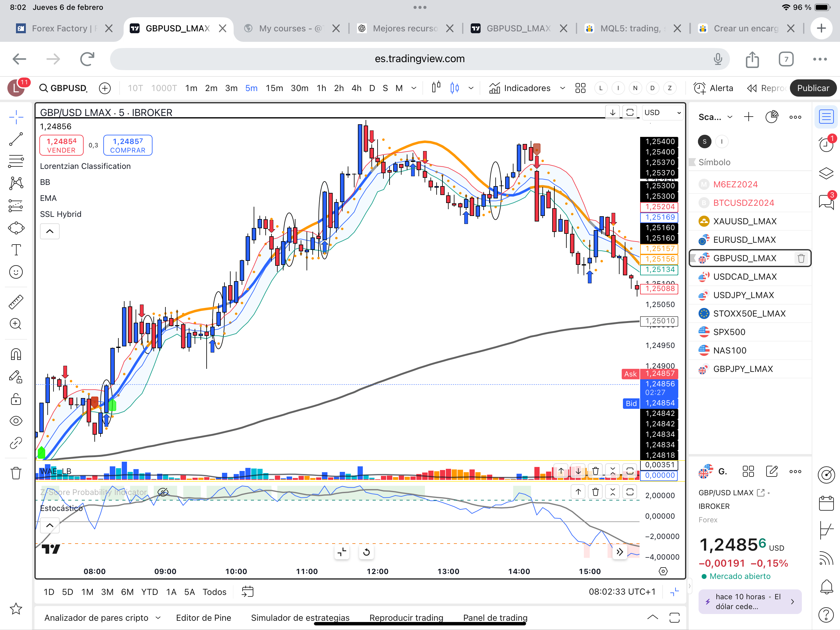Select XAUUSD_LMAX in watchlist

(750, 221)
